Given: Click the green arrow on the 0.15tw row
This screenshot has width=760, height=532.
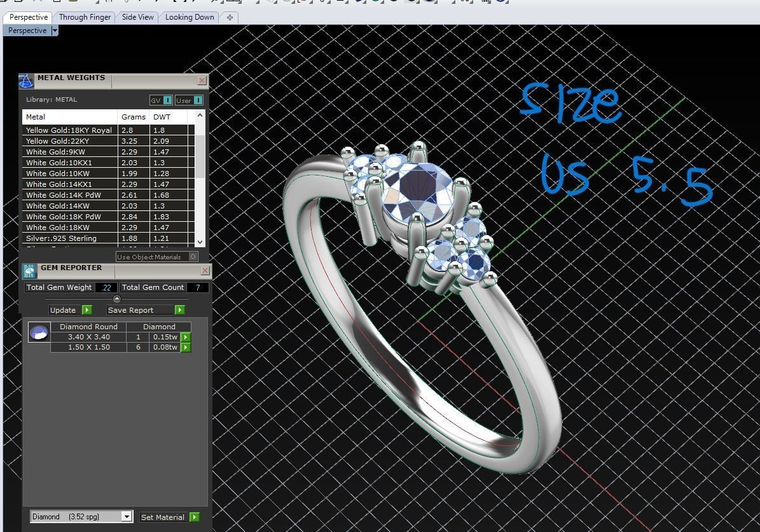Looking at the screenshot, I should 186,338.
